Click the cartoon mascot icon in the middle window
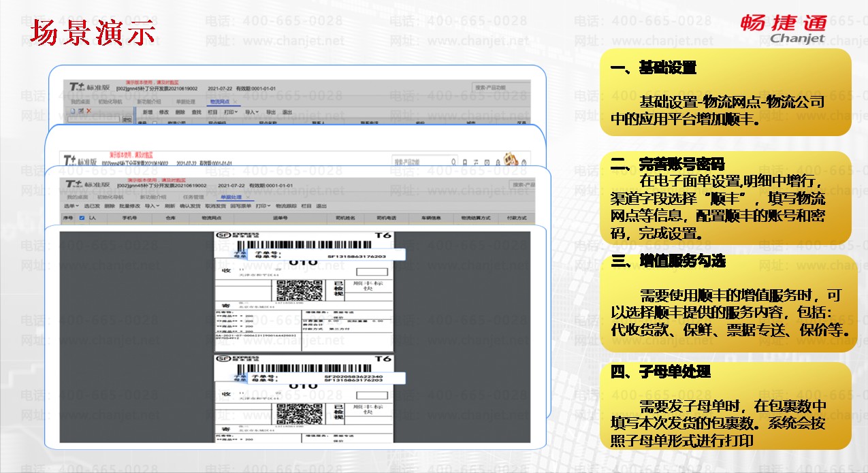The height and width of the screenshot is (473, 868). coord(511,159)
